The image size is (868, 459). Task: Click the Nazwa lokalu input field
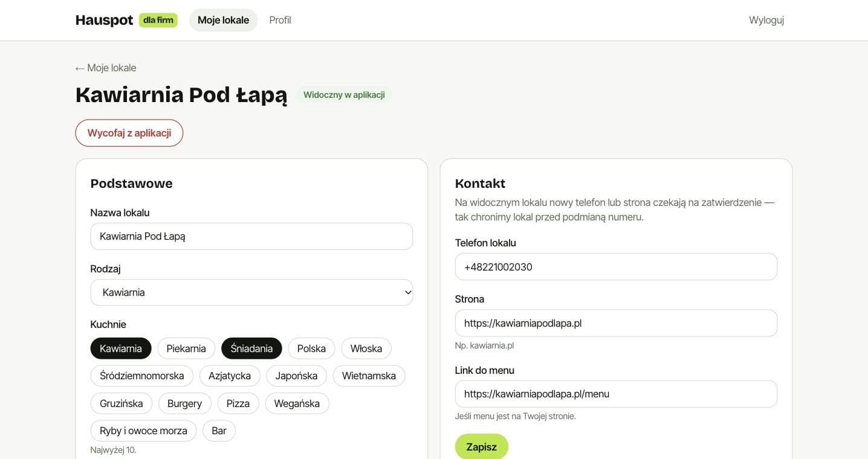point(251,236)
